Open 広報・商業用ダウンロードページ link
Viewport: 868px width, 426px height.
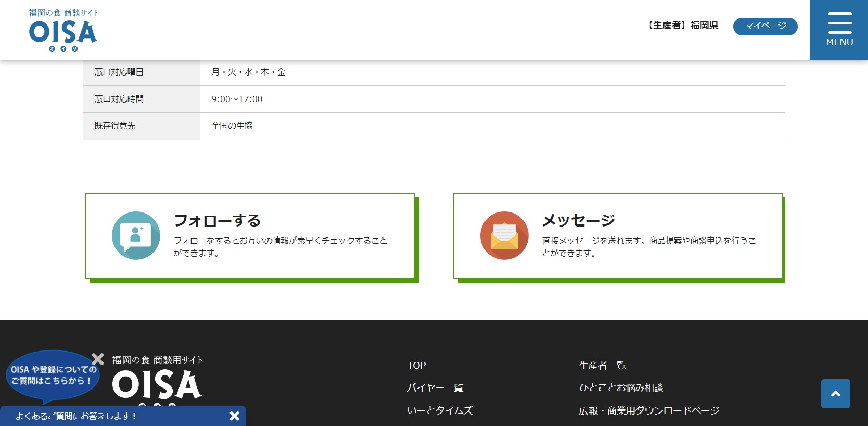[x=649, y=410]
